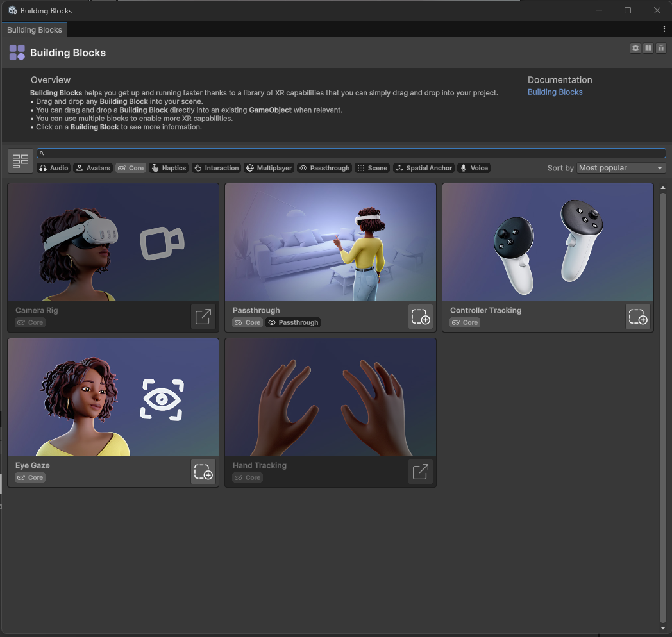The height and width of the screenshot is (637, 672).
Task: Click the scrollbar down arrow
Action: [663, 629]
